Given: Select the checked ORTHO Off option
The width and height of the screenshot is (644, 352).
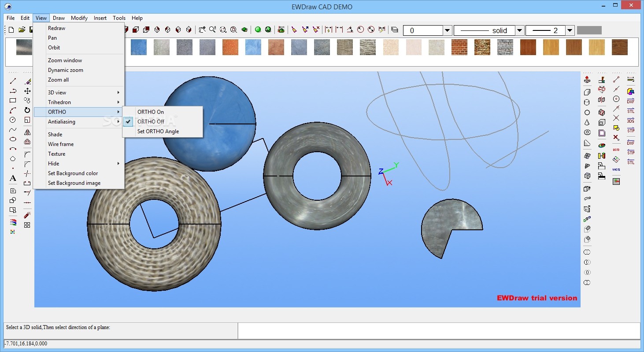Looking at the screenshot, I should (151, 122).
